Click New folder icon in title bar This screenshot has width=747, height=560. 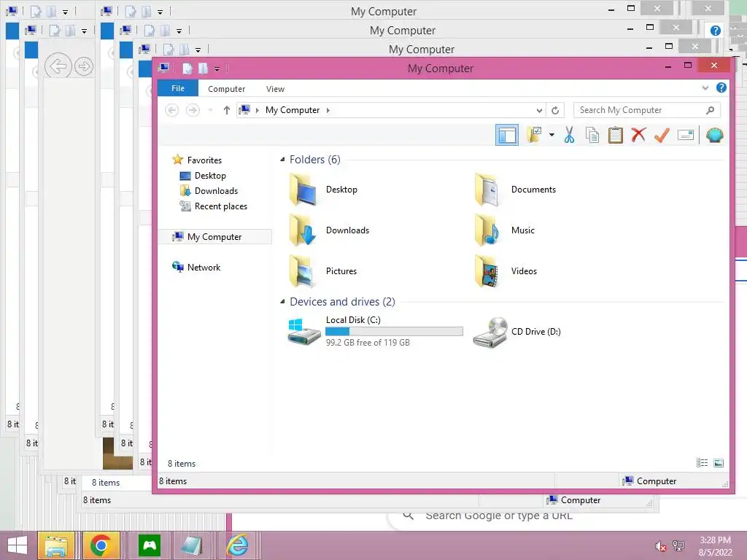point(203,69)
